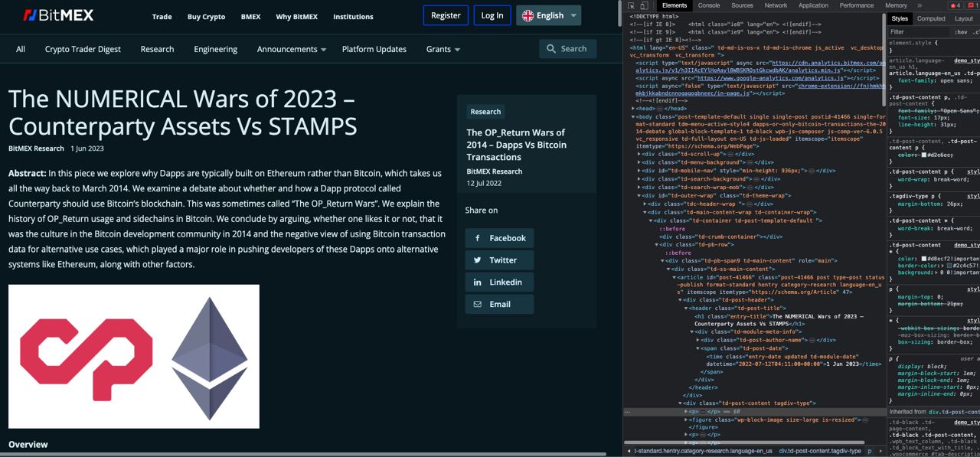Open the Application tab
Image resolution: width=980 pixels, height=457 pixels.
(x=813, y=5)
